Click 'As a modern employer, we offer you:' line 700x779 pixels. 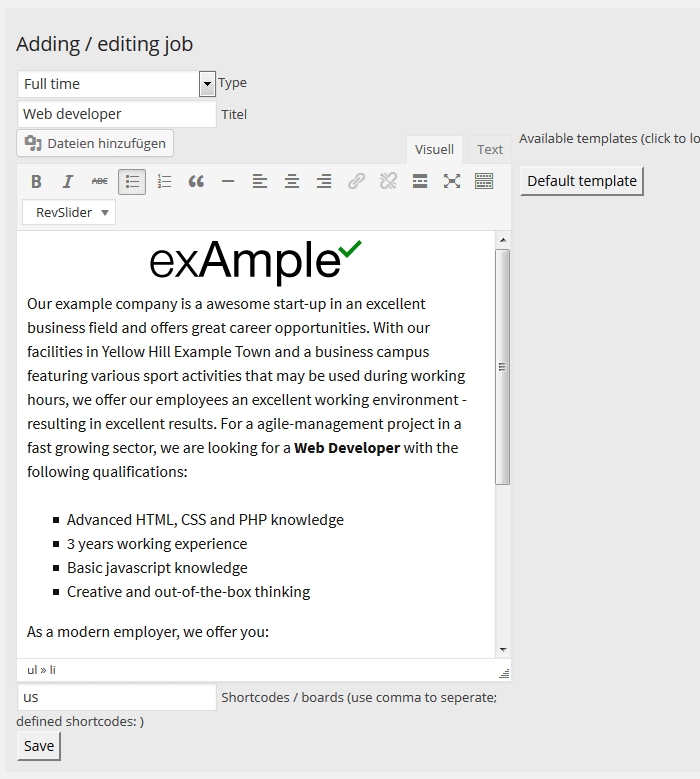(x=148, y=631)
